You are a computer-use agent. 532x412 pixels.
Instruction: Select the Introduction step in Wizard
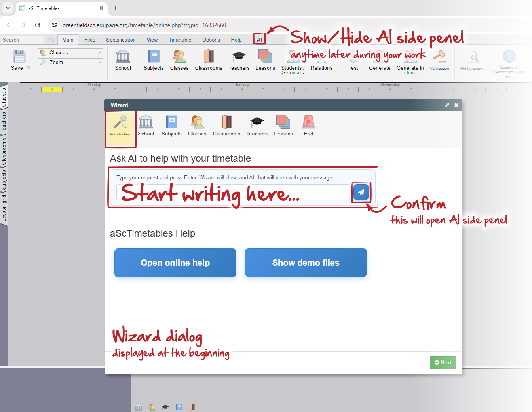point(120,128)
